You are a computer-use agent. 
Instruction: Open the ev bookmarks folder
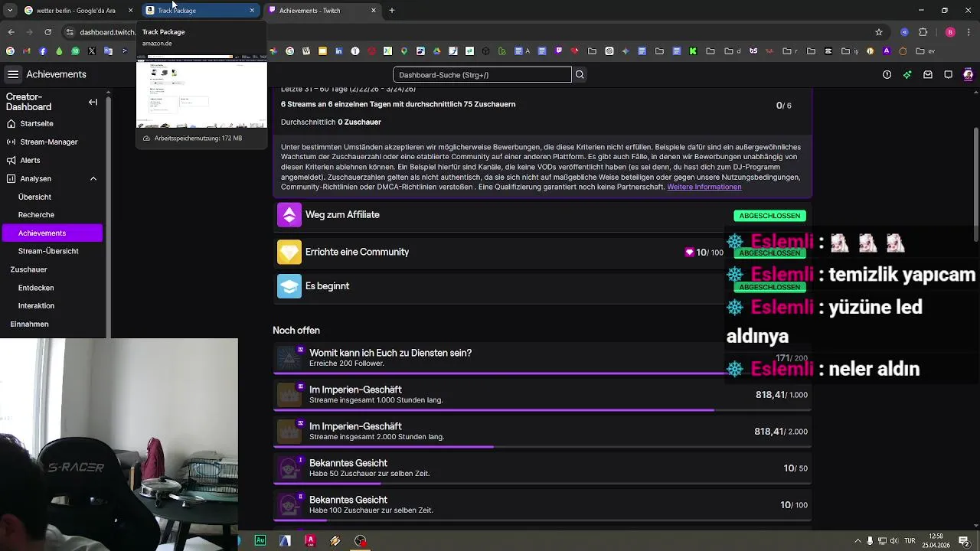925,51
